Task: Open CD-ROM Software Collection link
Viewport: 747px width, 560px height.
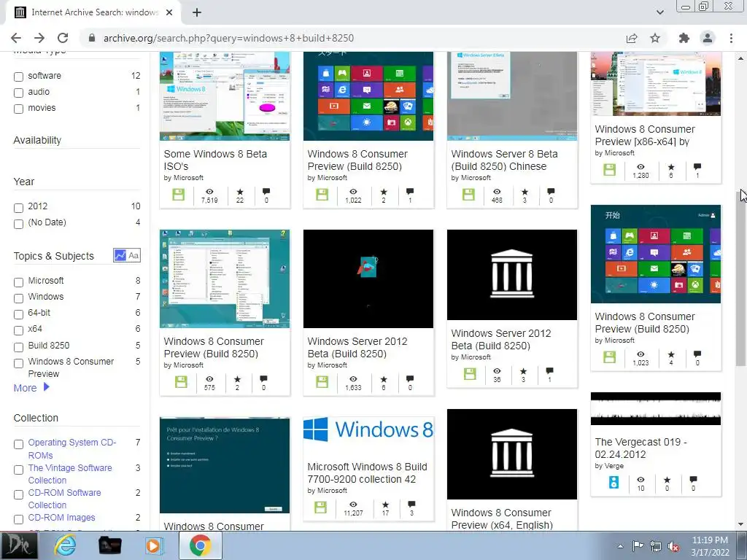Action: coord(64,499)
